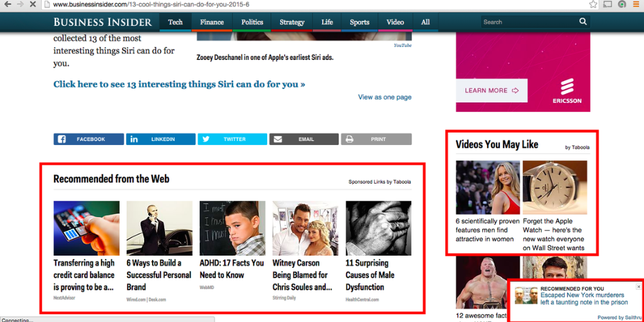644x322 pixels.
Task: Click 'by Taboola' next to Videos You May Like
Action: (578, 147)
